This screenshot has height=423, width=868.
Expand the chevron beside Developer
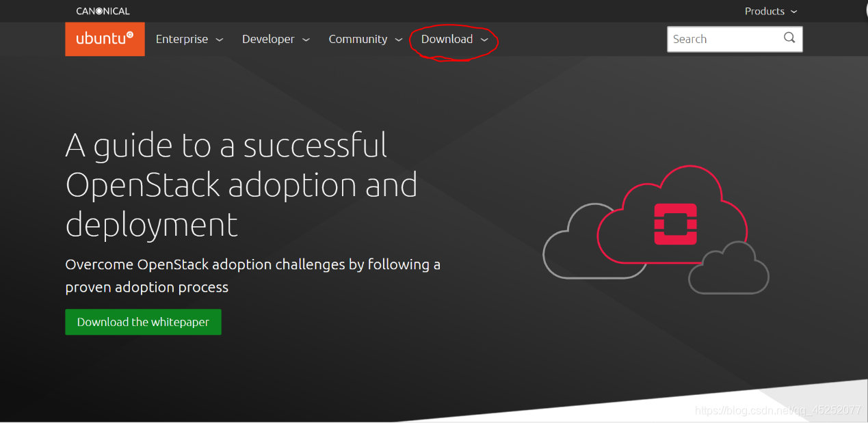coord(306,40)
